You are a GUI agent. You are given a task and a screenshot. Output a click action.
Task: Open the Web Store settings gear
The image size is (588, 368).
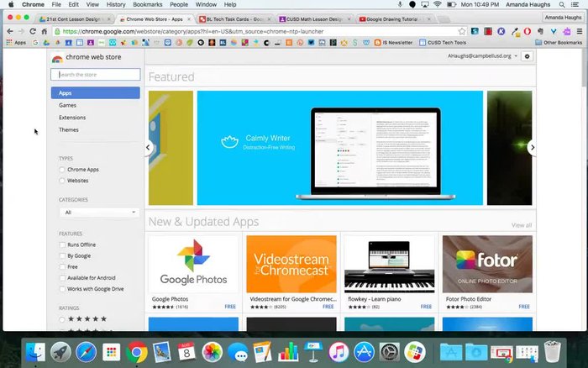click(x=528, y=56)
